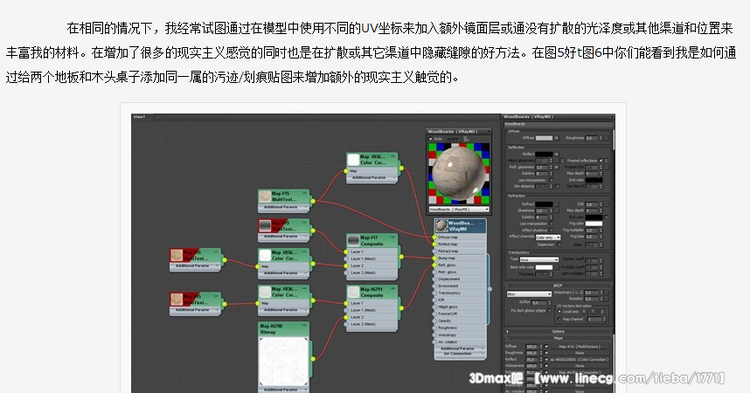Click the rendered sphere in the WoodBoards preview window
Image resolution: width=750 pixels, height=393 pixels.
[458, 173]
